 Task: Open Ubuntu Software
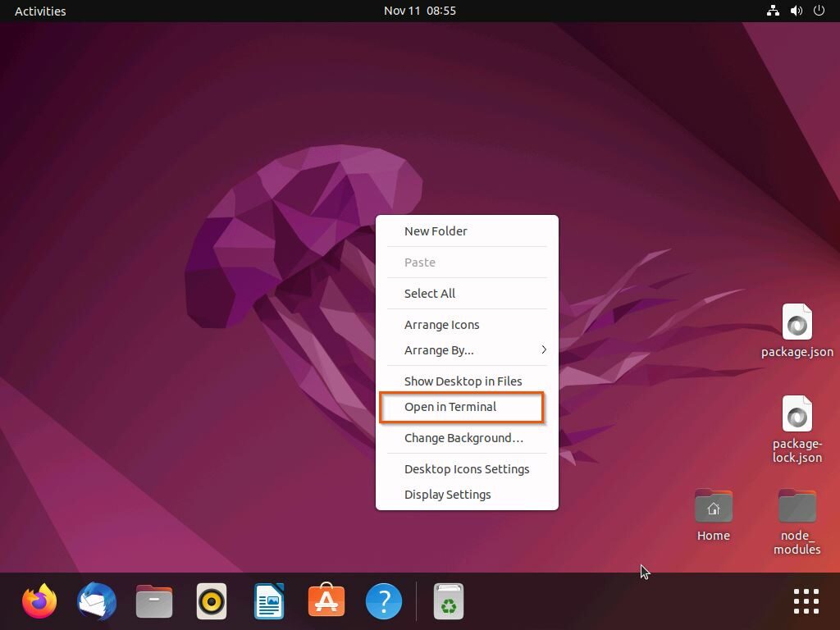326,600
